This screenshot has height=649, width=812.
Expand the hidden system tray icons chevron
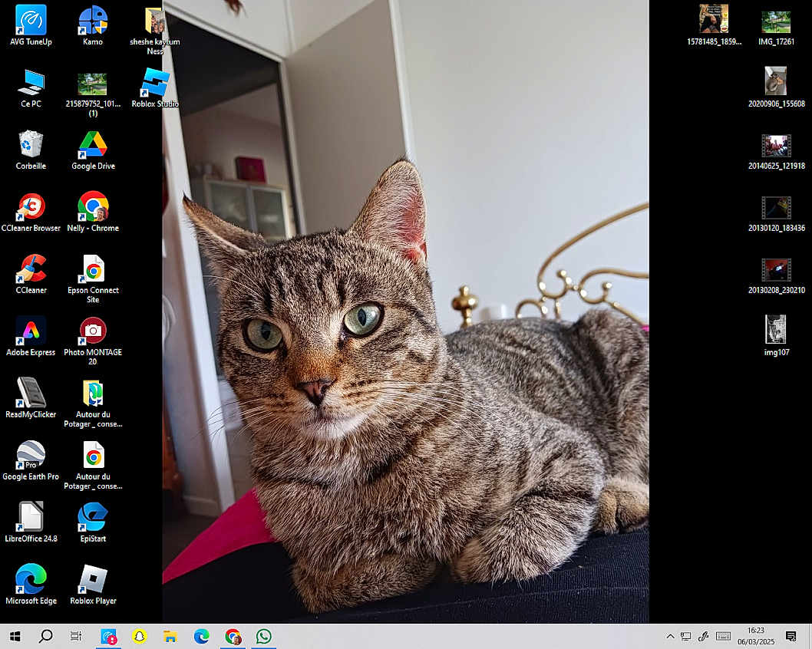pos(670,636)
